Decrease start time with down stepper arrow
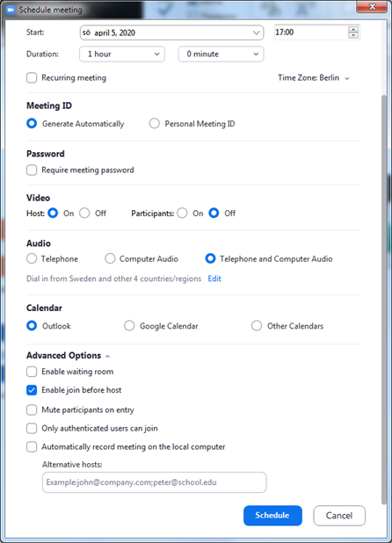The image size is (392, 543). click(x=353, y=35)
